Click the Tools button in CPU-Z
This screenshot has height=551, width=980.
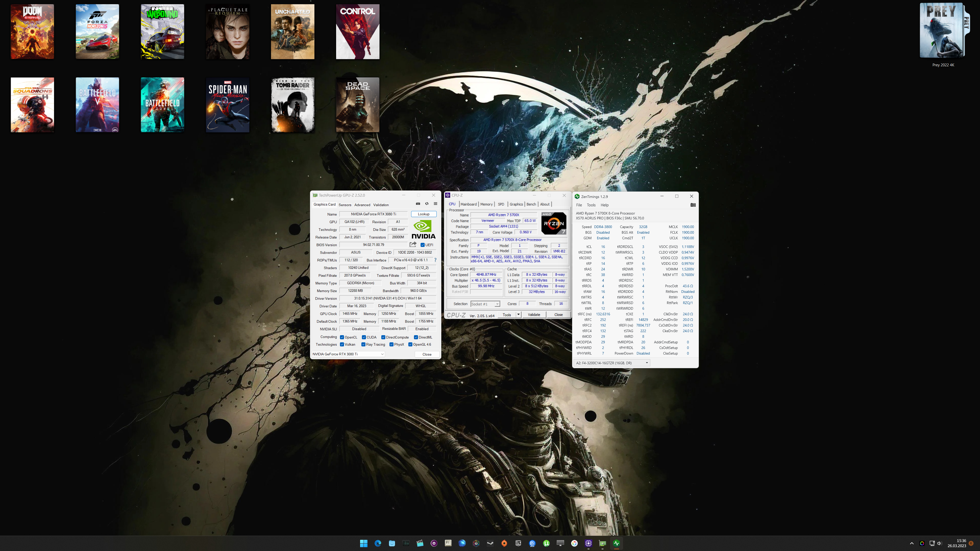pos(507,315)
